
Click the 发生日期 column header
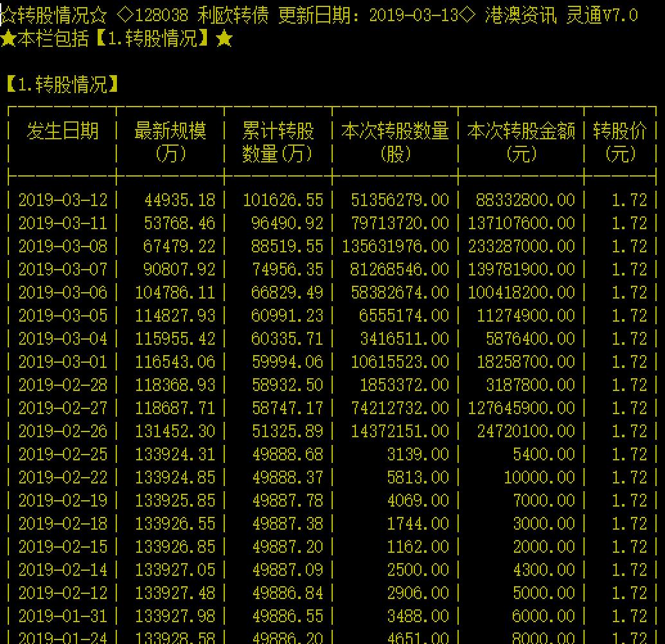pos(62,130)
